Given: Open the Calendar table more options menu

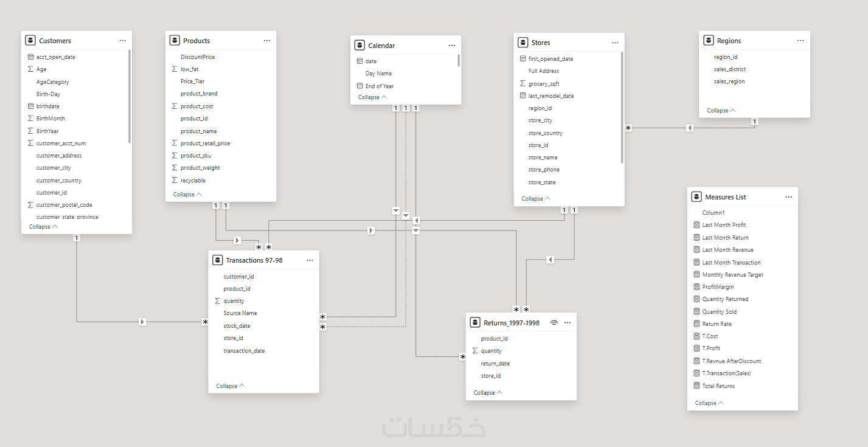Looking at the screenshot, I should point(452,46).
